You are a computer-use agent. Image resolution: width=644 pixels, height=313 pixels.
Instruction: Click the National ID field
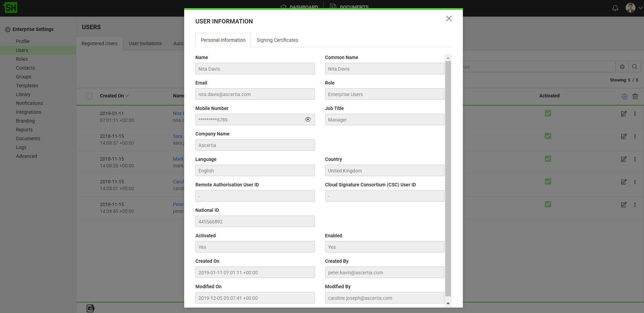click(x=255, y=221)
